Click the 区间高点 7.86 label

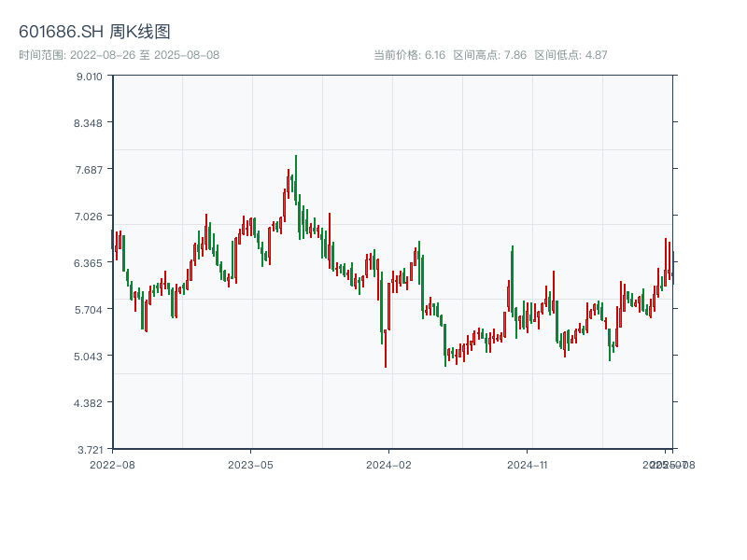click(489, 55)
